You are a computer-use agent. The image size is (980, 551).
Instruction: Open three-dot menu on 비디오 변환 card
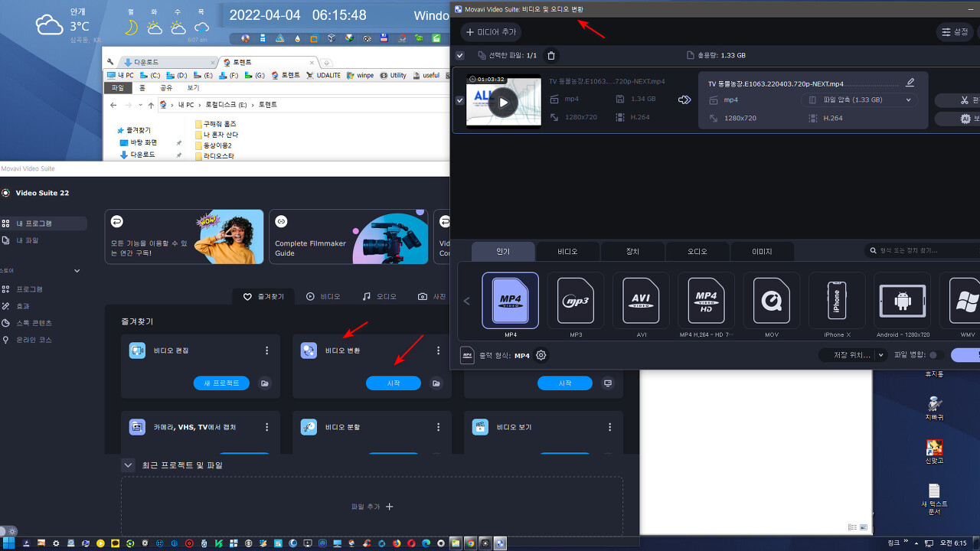[x=438, y=350]
